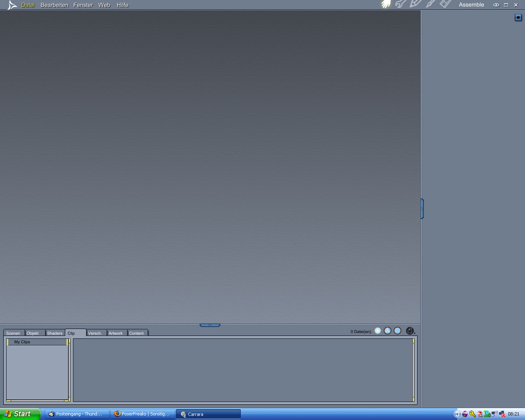Switch to the Assemble room hand icon
This screenshot has width=525, height=420.
(x=386, y=5)
